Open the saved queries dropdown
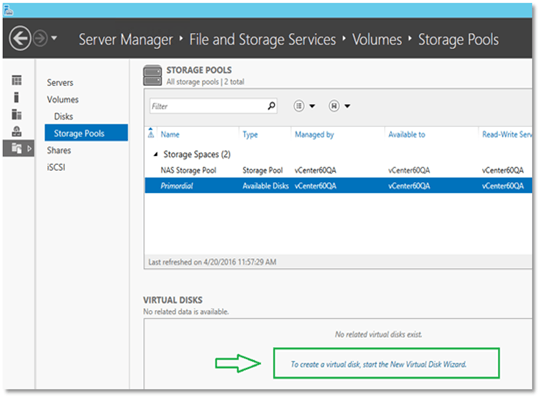540x398 pixels. click(x=339, y=106)
